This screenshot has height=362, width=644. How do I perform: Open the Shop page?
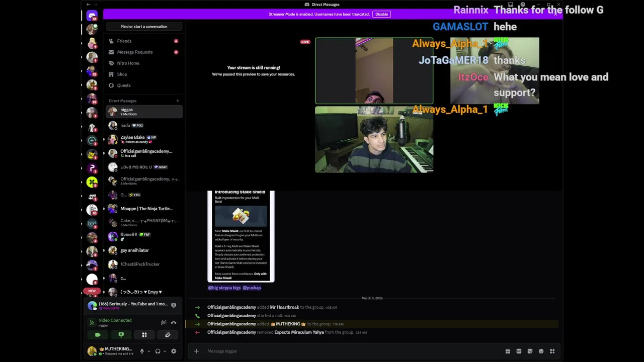pyautogui.click(x=144, y=74)
